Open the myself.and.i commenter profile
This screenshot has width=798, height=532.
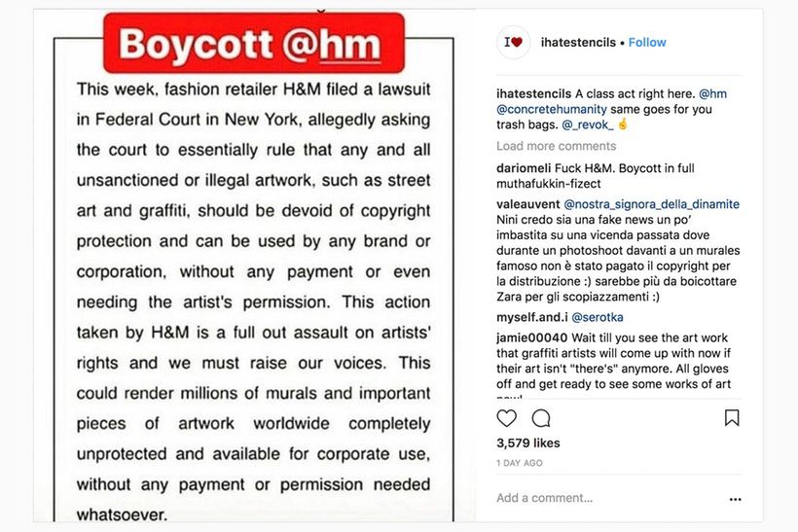532,317
